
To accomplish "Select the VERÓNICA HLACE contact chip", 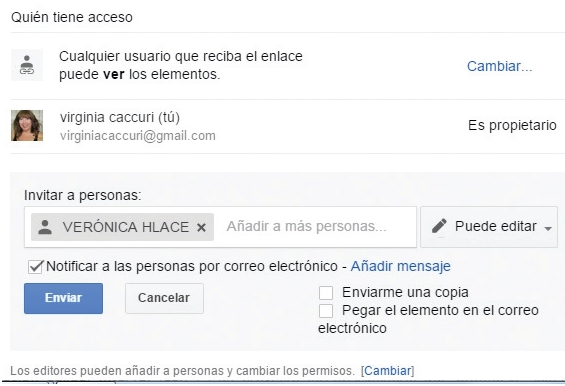I will click(x=123, y=227).
